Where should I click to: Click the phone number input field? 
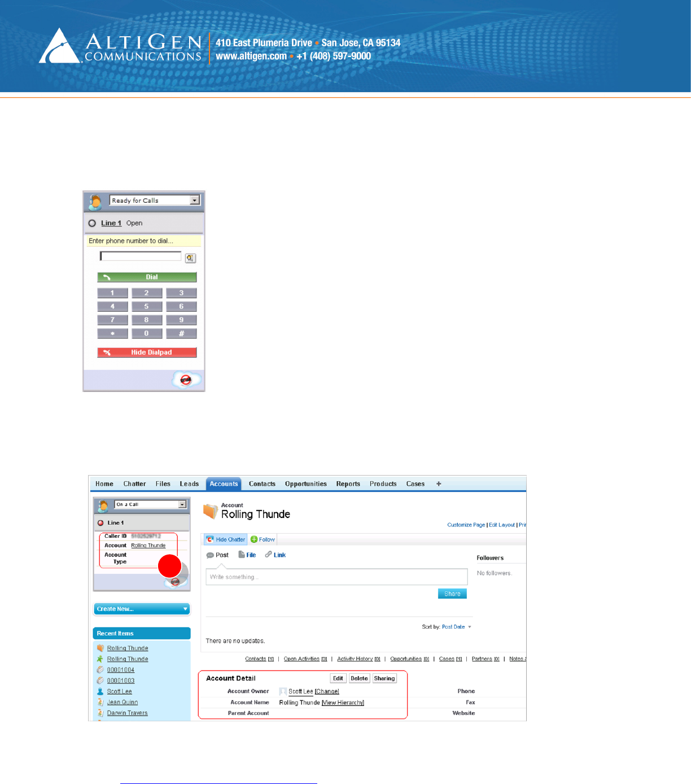[x=141, y=256]
